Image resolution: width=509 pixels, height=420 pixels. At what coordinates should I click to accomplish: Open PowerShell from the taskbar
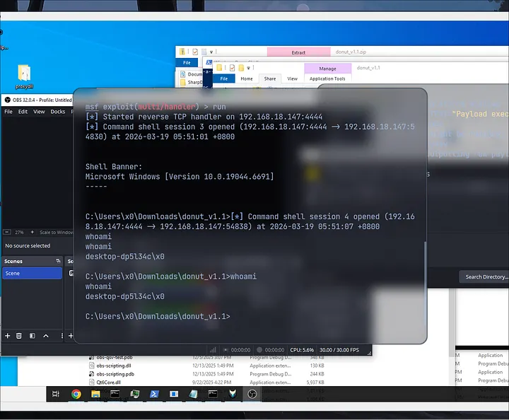click(x=154, y=394)
